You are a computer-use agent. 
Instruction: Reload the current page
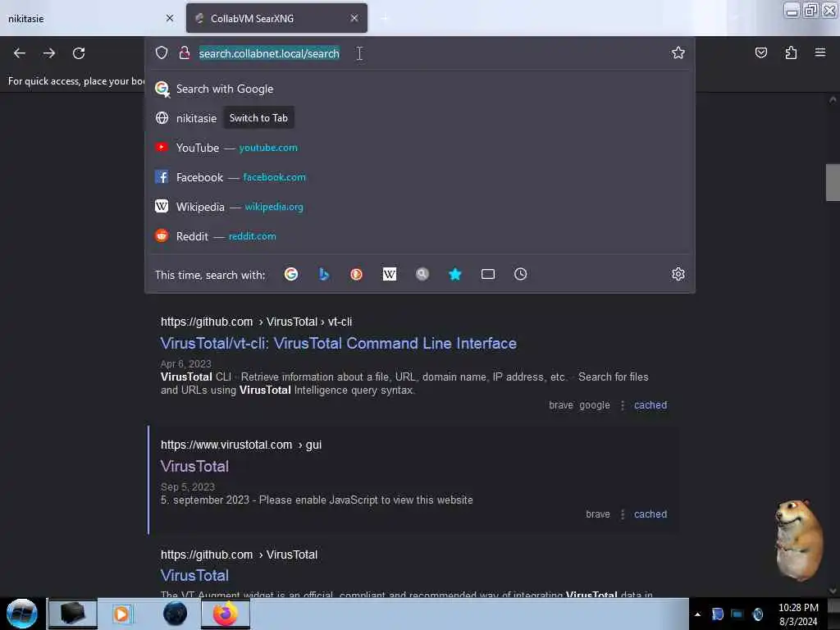[79, 53]
